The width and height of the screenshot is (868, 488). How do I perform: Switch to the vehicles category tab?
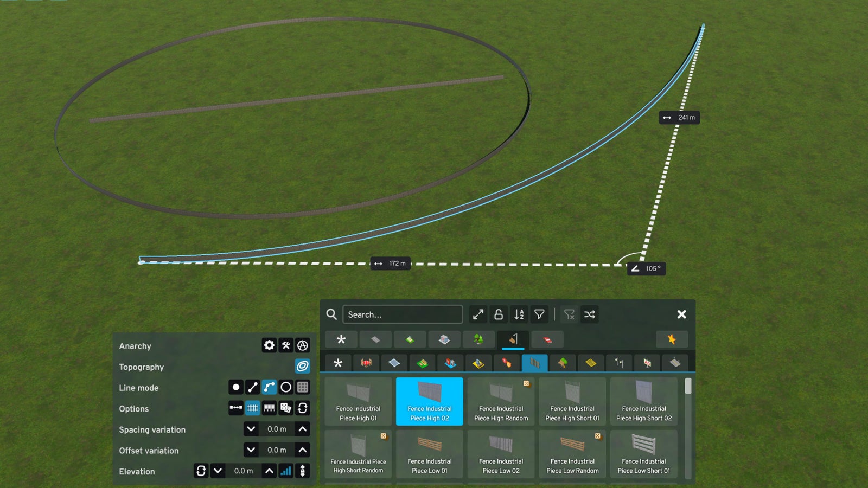coord(548,339)
